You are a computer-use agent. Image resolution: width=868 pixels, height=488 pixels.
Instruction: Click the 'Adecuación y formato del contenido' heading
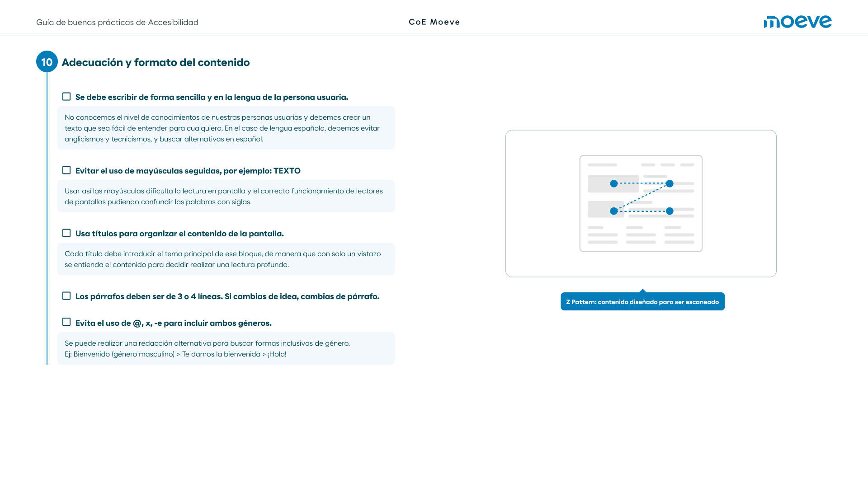(156, 62)
